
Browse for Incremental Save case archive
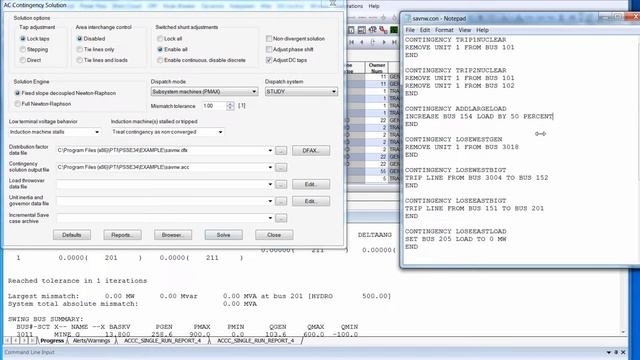281,218
